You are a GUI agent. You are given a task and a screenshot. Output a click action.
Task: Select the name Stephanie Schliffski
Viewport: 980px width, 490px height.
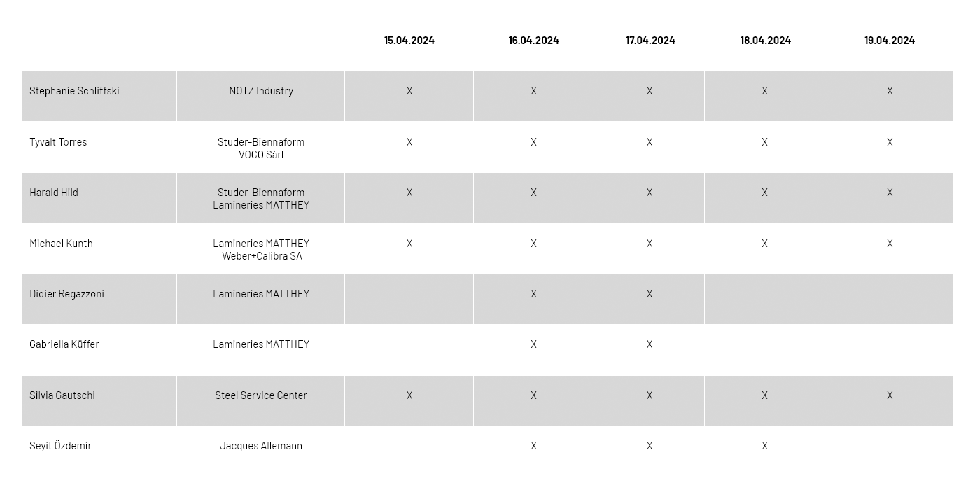(x=74, y=91)
